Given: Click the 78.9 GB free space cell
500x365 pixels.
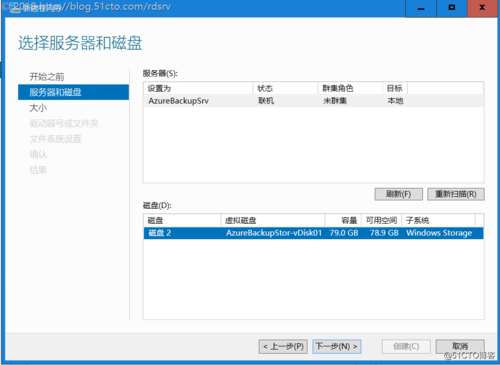Looking at the screenshot, I should coord(384,233).
